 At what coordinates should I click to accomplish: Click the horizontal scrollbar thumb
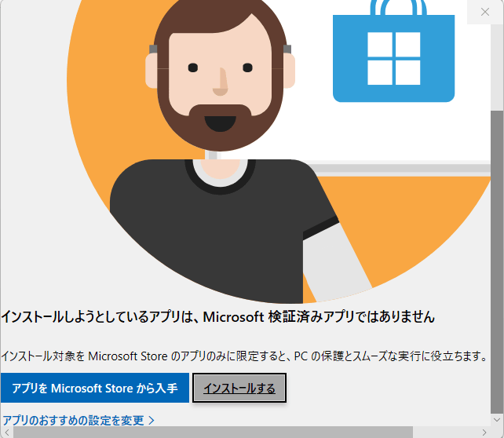coord(213,433)
